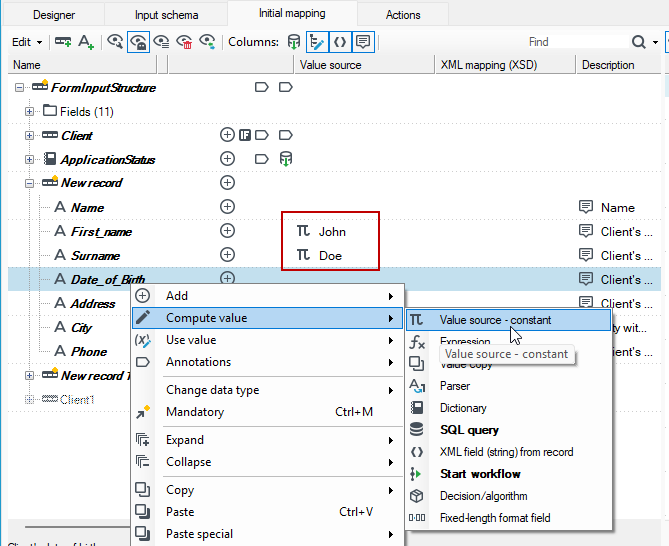Toggle the Description column button
Image resolution: width=669 pixels, height=546 pixels.
(x=363, y=42)
